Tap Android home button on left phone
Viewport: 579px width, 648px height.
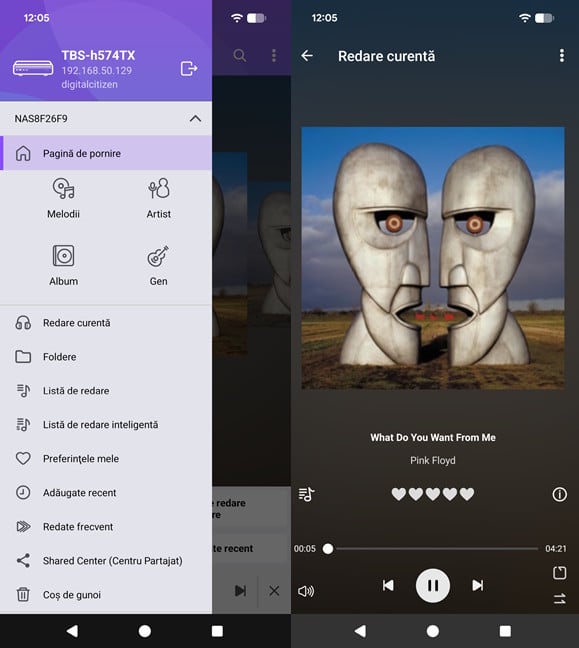pos(145,631)
